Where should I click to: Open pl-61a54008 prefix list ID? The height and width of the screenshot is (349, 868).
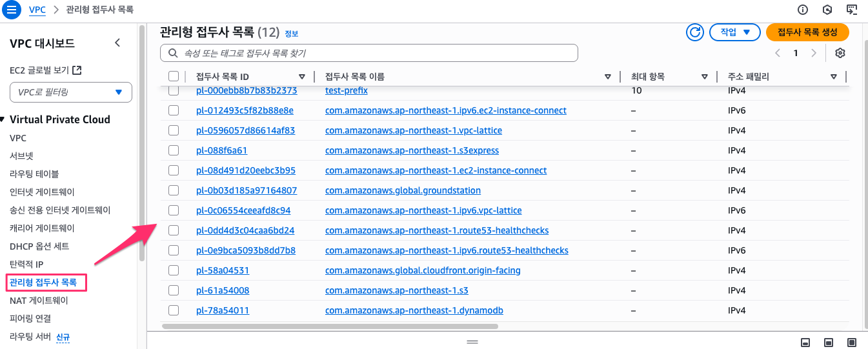coord(223,290)
